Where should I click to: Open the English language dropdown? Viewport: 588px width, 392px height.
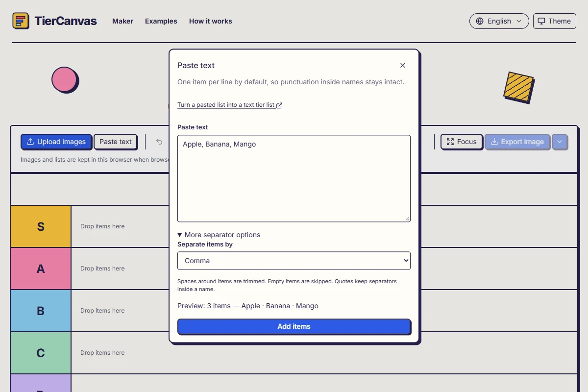coord(499,21)
